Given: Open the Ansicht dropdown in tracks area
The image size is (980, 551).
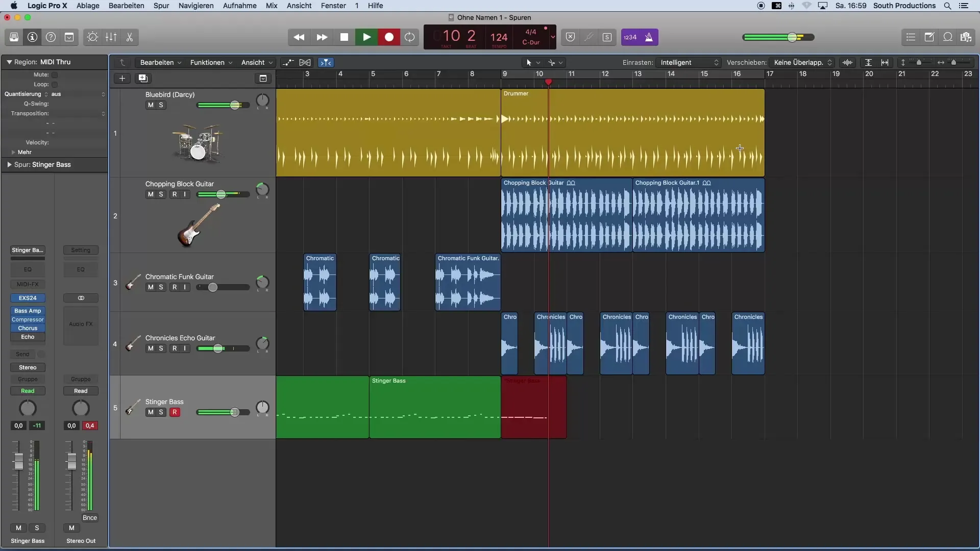Looking at the screenshot, I should [x=257, y=62].
